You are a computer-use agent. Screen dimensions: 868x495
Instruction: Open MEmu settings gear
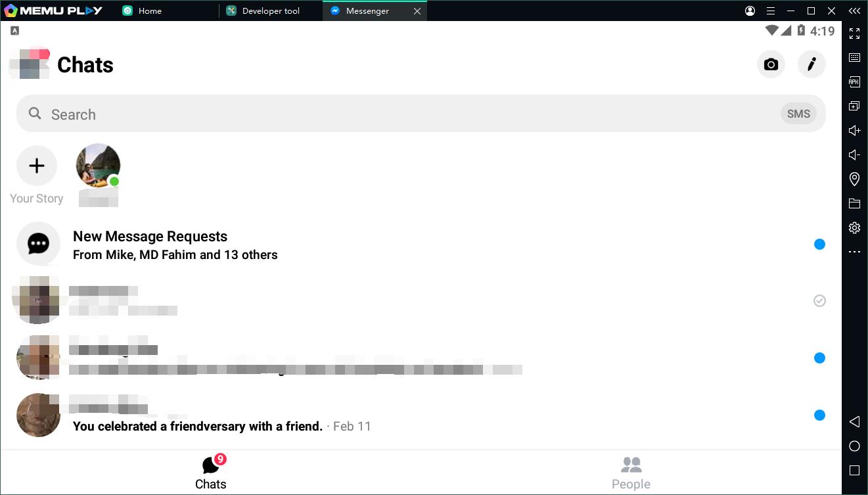(x=854, y=227)
